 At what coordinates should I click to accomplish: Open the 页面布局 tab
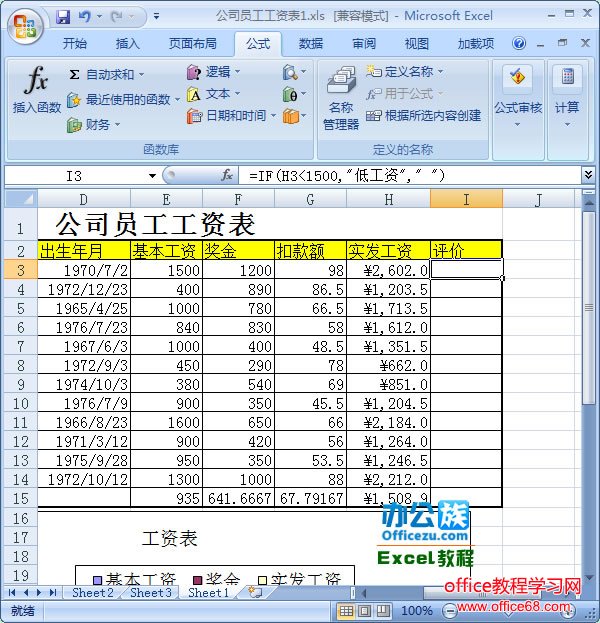pos(193,43)
